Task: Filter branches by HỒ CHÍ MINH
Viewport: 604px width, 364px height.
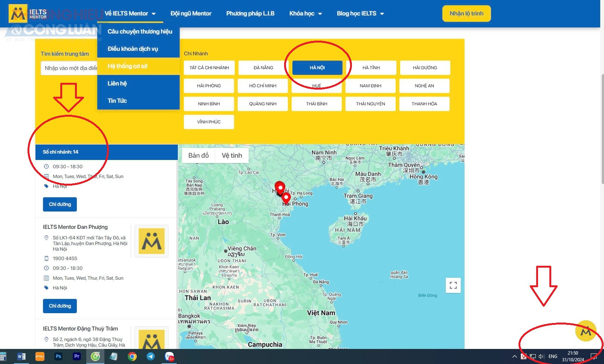Action: [263, 86]
